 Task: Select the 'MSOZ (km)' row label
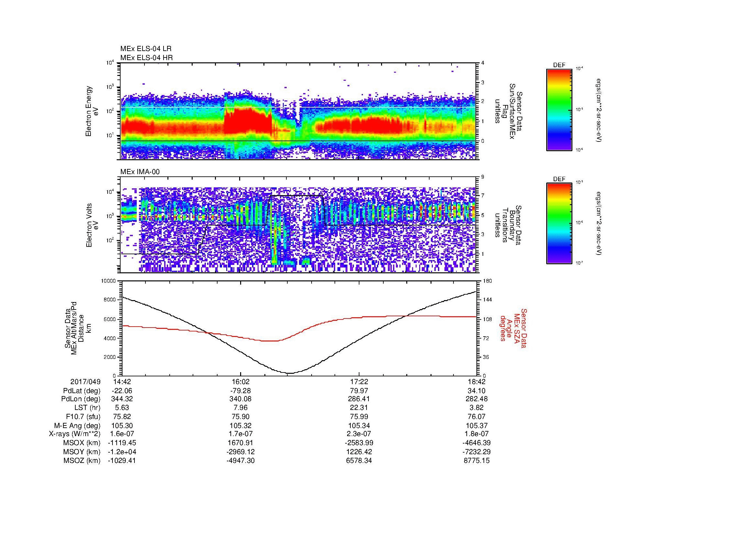[x=82, y=461]
